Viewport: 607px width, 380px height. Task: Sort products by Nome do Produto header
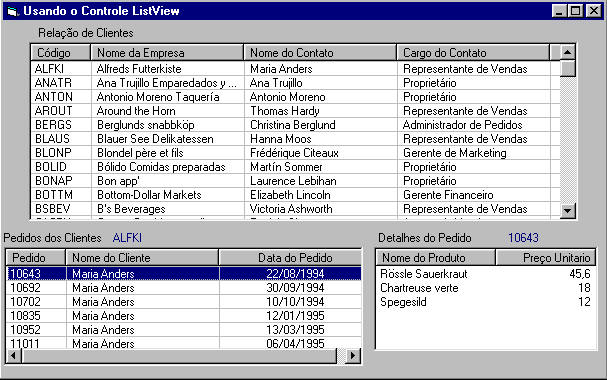tap(436, 258)
